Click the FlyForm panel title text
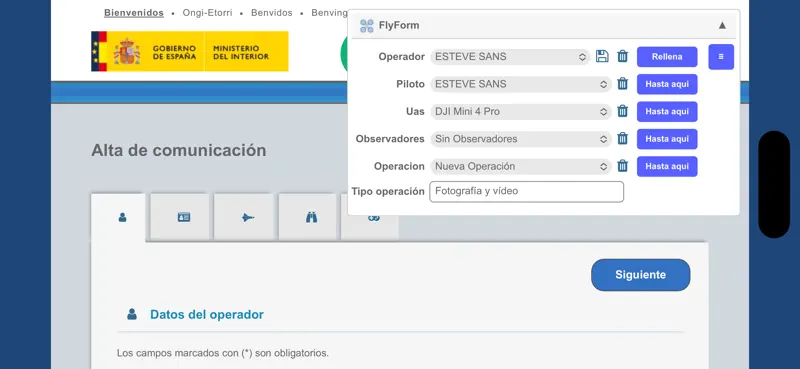The image size is (800, 369). coord(399,26)
